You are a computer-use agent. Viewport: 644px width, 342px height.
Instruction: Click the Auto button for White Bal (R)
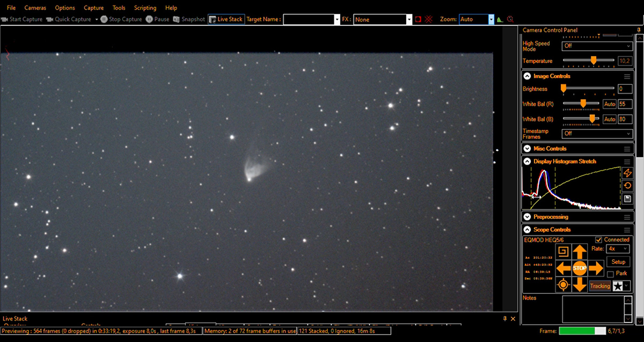click(x=610, y=104)
